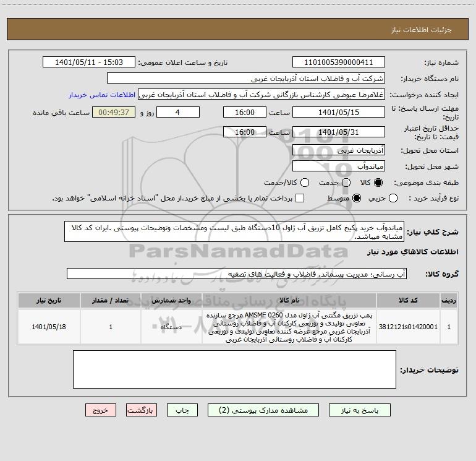Click the need date cell 1401/05/18

point(49,327)
